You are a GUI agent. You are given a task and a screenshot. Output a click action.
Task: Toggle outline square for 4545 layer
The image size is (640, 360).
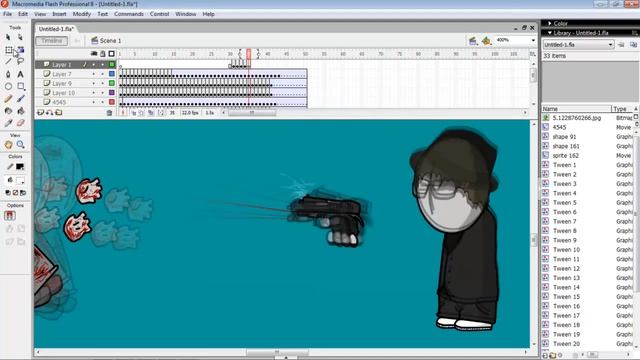click(112, 102)
